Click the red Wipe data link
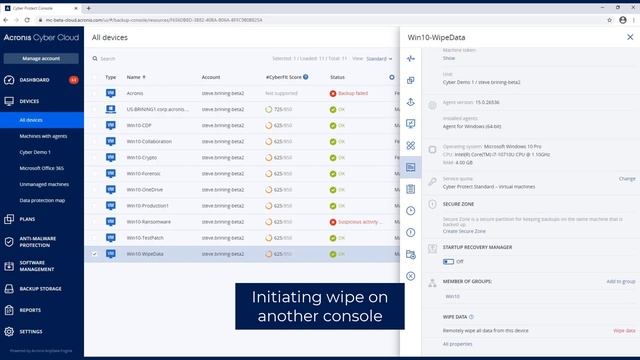The height and width of the screenshot is (360, 640). pos(624,331)
